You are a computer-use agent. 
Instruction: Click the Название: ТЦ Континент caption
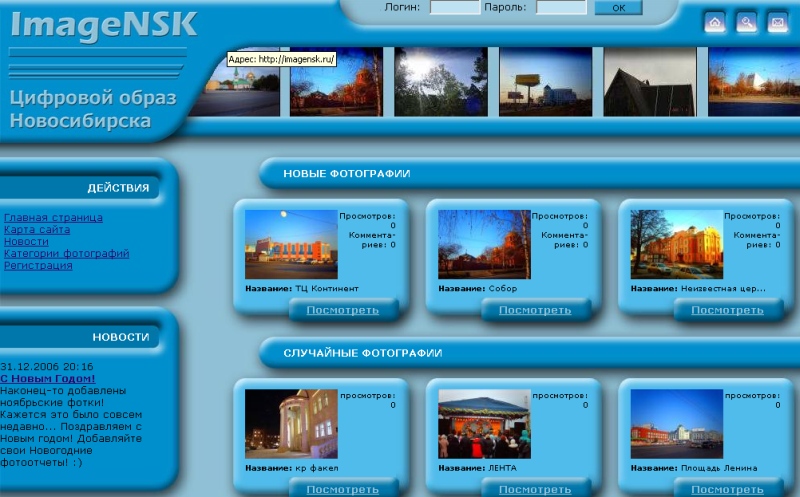tap(302, 288)
